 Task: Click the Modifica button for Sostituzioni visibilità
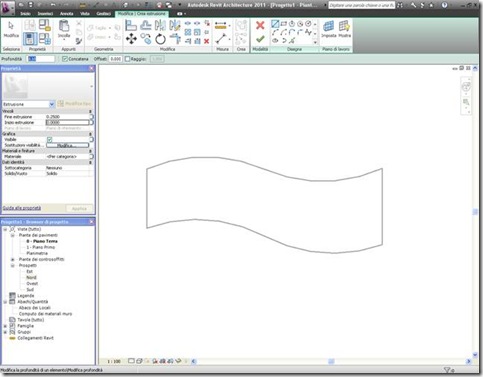(x=67, y=145)
